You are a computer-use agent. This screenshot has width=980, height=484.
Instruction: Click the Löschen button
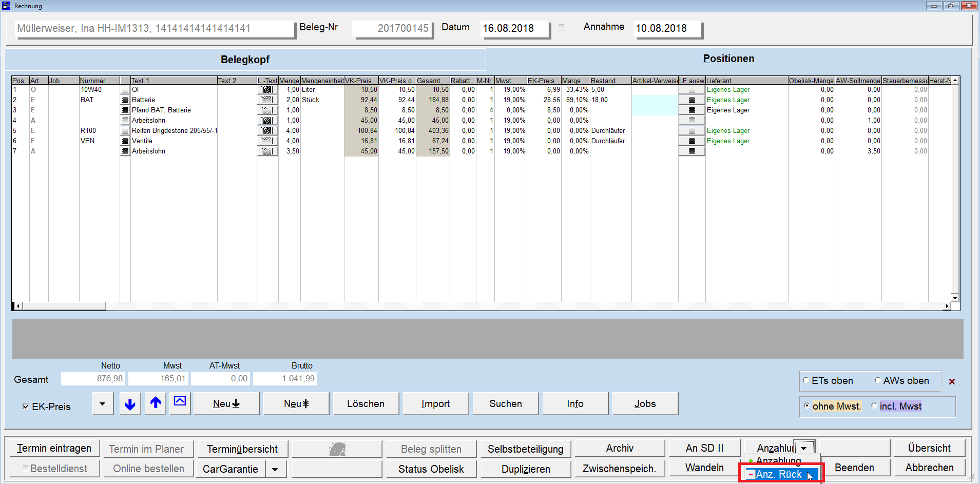(x=366, y=404)
